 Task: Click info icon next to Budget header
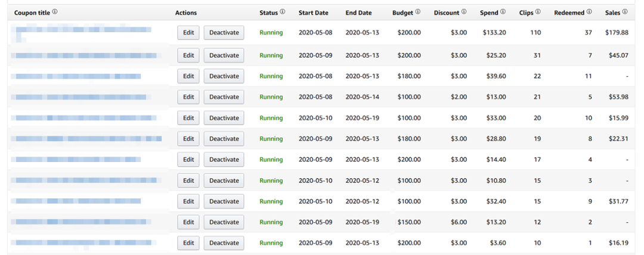click(x=418, y=12)
